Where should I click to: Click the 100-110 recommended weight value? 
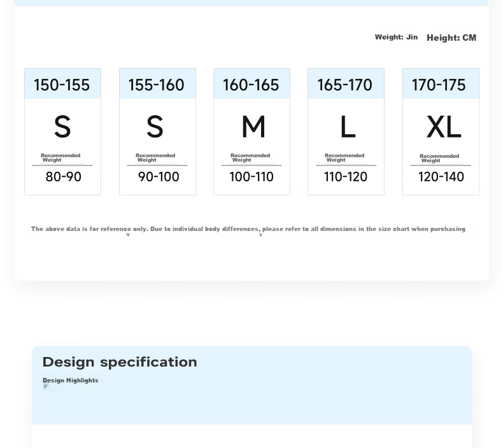pos(251,177)
